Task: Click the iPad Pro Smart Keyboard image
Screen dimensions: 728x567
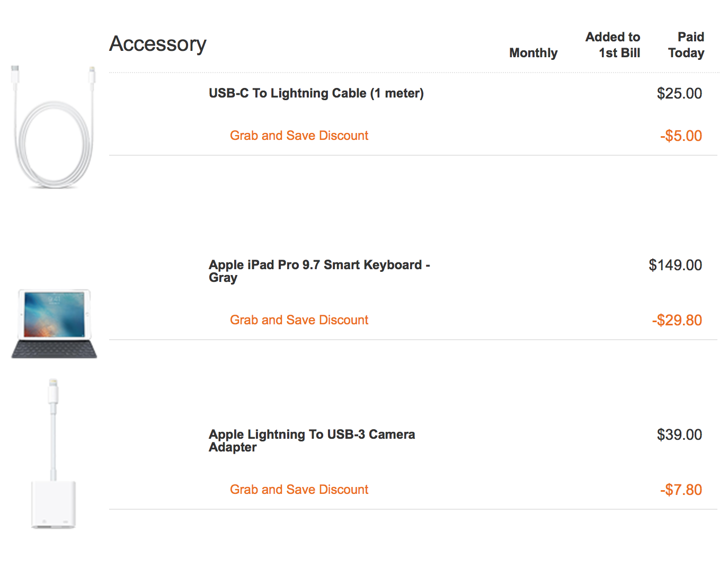Action: pos(54,324)
